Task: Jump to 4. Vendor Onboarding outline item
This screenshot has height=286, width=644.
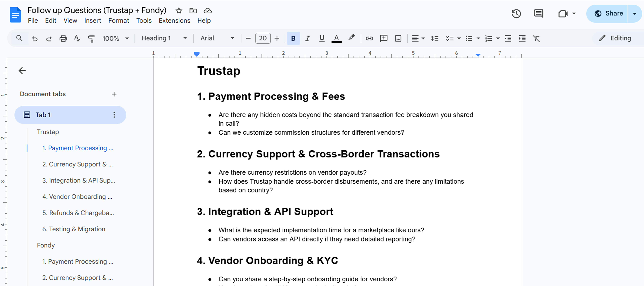Action: pyautogui.click(x=77, y=197)
